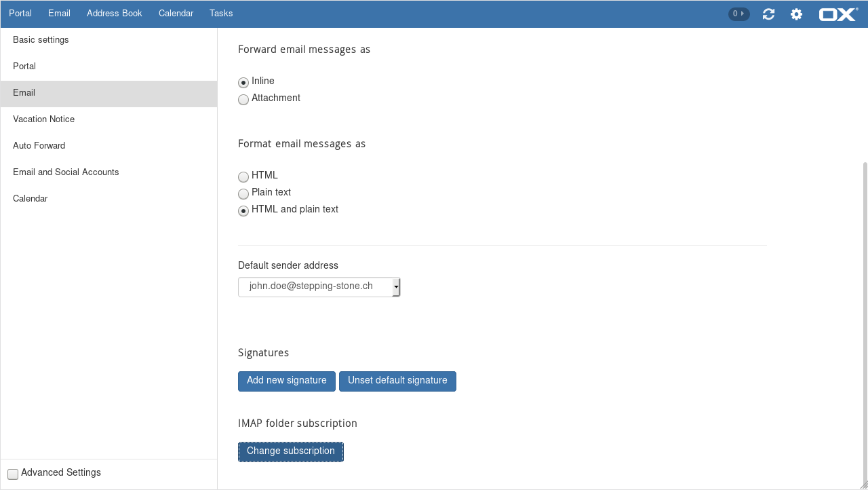Open the Calendar app in top menu
This screenshot has width=868, height=490.
[176, 14]
